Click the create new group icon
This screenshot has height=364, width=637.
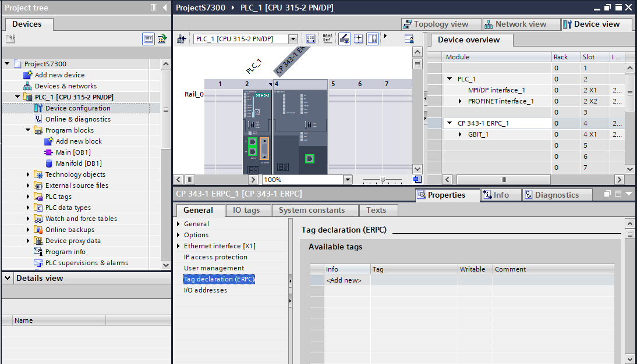(10, 39)
